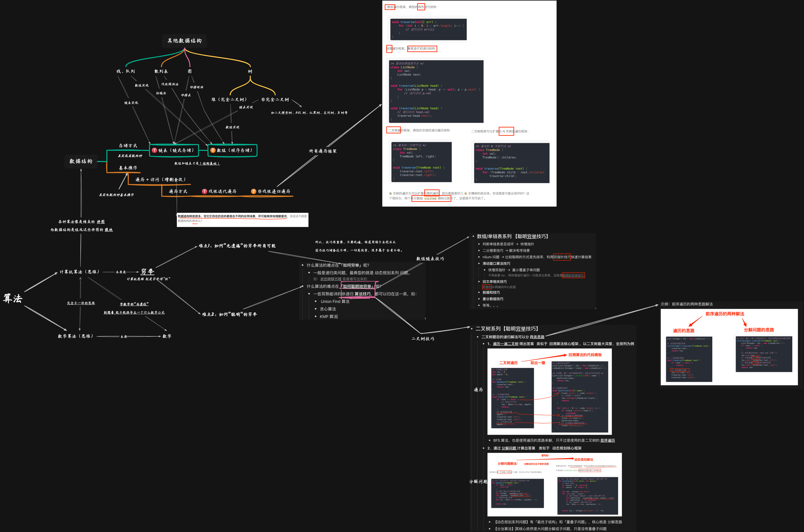Click the number 2 badge beside 非线性递归遍历
This screenshot has width=804, height=532.
coord(254,191)
